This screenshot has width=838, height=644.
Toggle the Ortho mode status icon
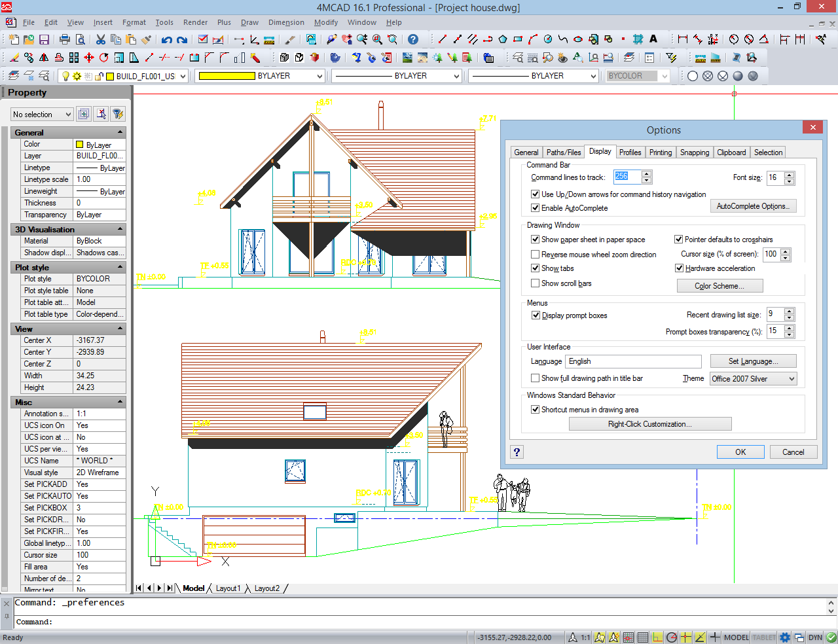click(x=657, y=637)
